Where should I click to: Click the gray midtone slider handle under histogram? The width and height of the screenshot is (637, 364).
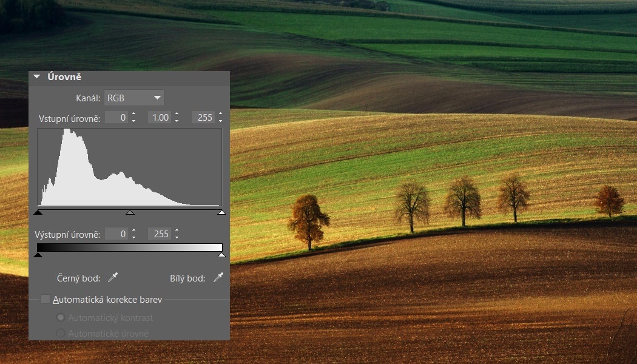click(x=130, y=212)
